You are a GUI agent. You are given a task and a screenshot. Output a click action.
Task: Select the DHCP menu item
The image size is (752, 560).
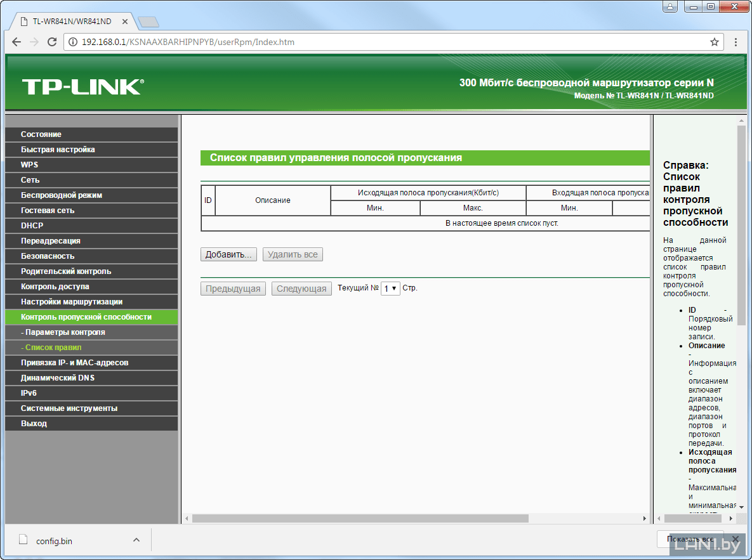coord(91,225)
